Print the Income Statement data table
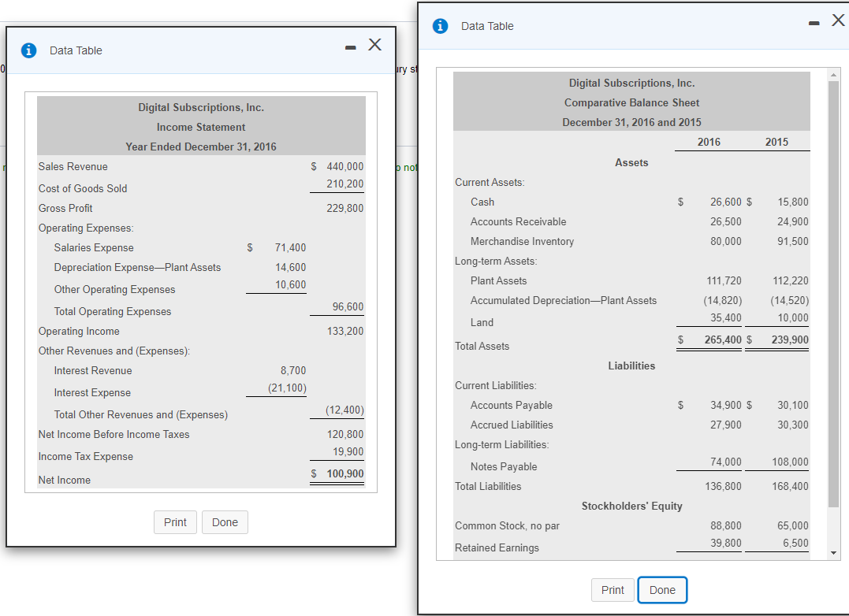849x616 pixels. pos(175,522)
